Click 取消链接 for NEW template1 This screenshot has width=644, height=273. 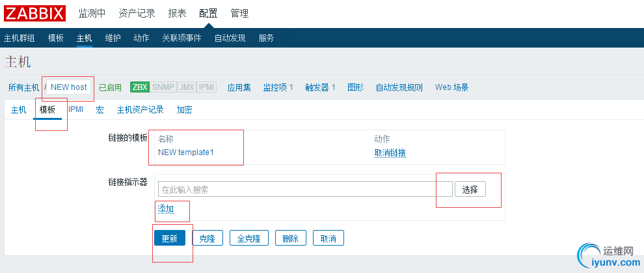390,153
